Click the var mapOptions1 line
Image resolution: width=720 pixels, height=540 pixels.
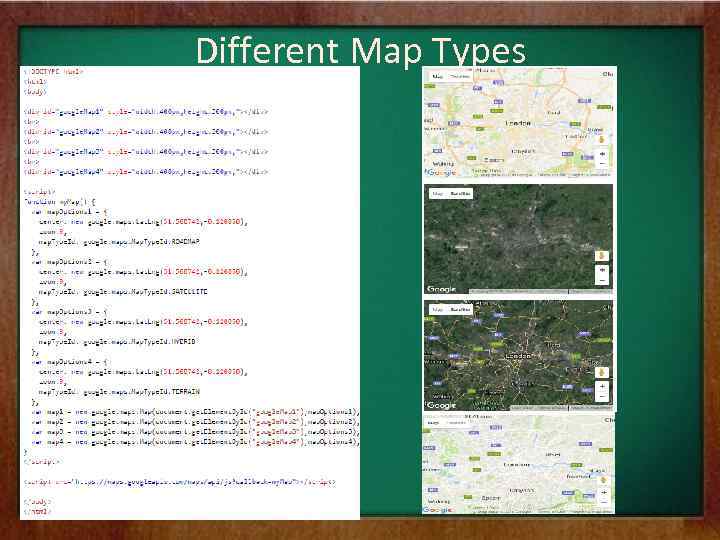70,212
